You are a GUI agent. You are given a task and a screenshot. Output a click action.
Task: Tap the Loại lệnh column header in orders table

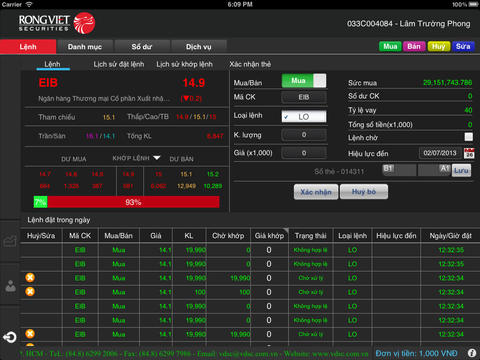pos(352,236)
